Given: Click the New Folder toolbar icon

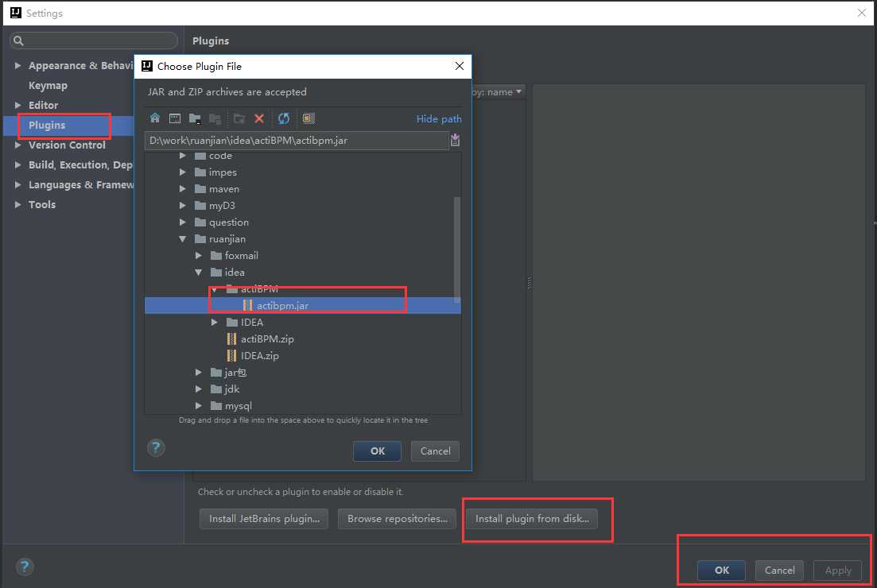Looking at the screenshot, I should click(239, 118).
